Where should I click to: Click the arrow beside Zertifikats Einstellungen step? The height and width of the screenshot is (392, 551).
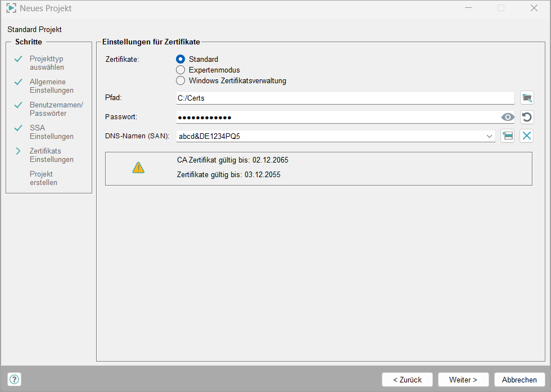tap(18, 151)
